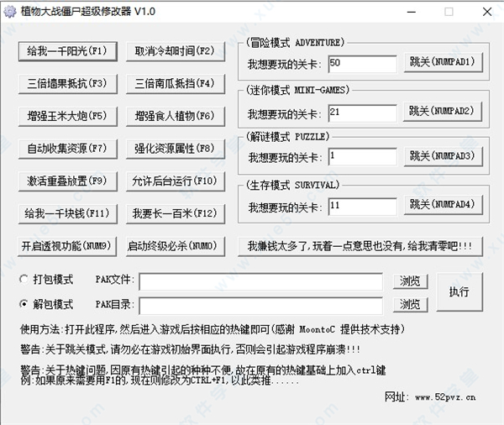This screenshot has width=504, height=425.
Task: Click the money reset 给我清零吧 button
Action: (360, 246)
